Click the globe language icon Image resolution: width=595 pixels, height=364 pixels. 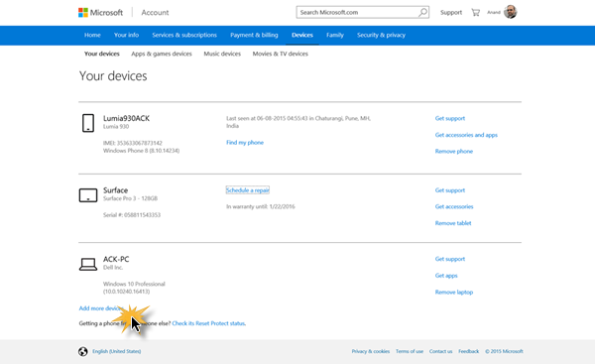(83, 351)
